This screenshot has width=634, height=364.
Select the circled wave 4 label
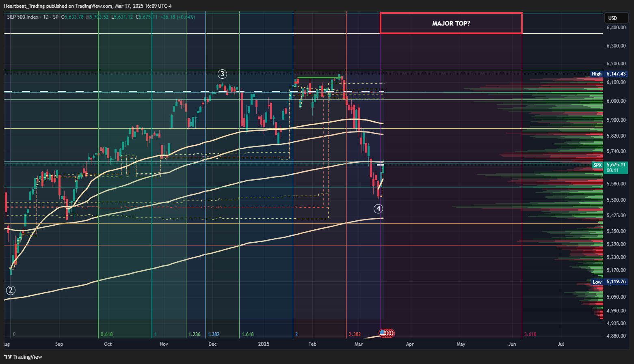pos(378,209)
